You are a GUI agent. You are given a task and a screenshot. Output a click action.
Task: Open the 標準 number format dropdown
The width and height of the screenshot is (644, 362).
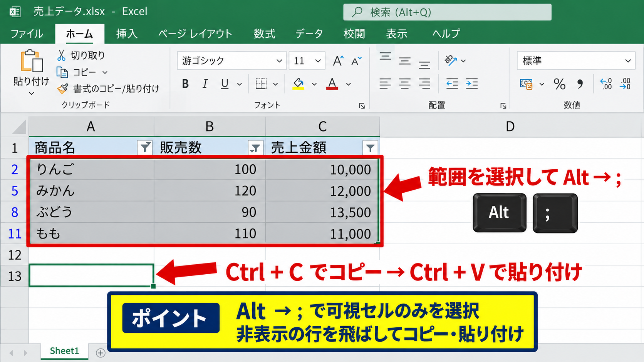point(628,61)
